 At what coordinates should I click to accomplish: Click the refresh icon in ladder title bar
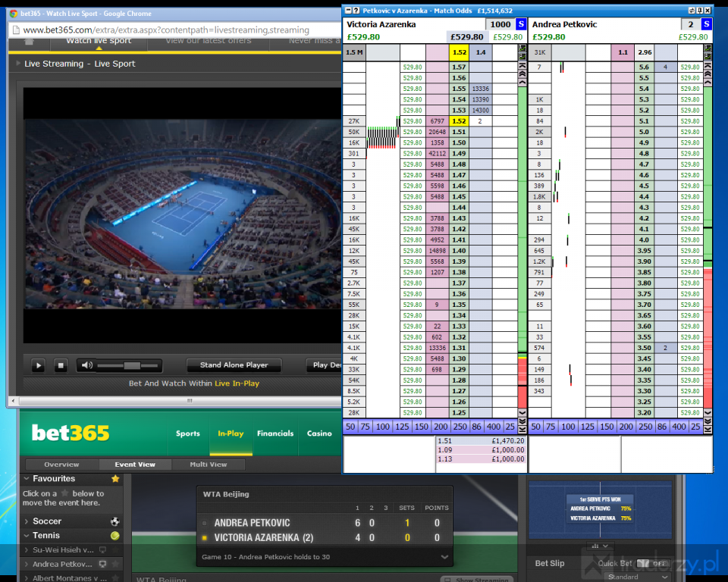[x=692, y=10]
